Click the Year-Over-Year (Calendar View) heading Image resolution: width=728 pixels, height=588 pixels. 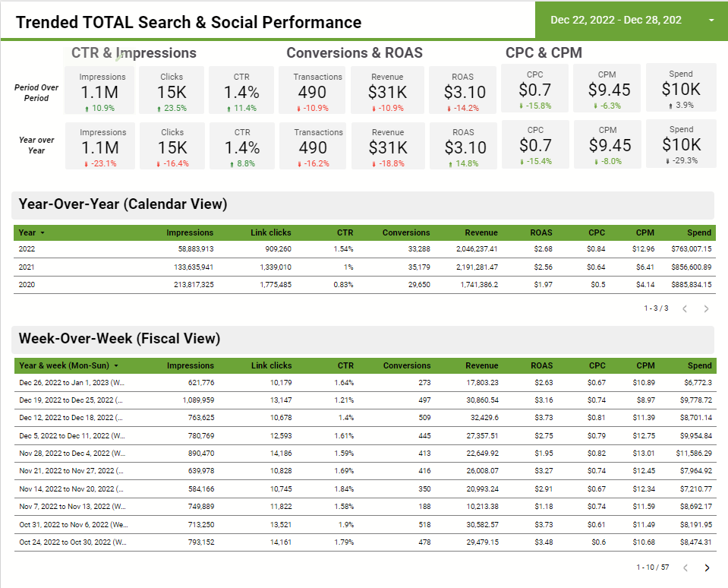[122, 204]
